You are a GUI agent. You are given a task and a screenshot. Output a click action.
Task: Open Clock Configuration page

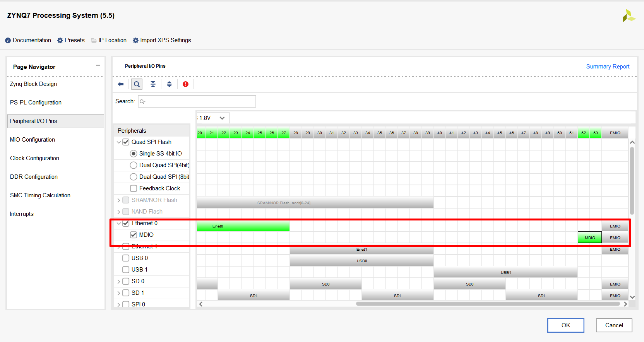pyautogui.click(x=34, y=158)
